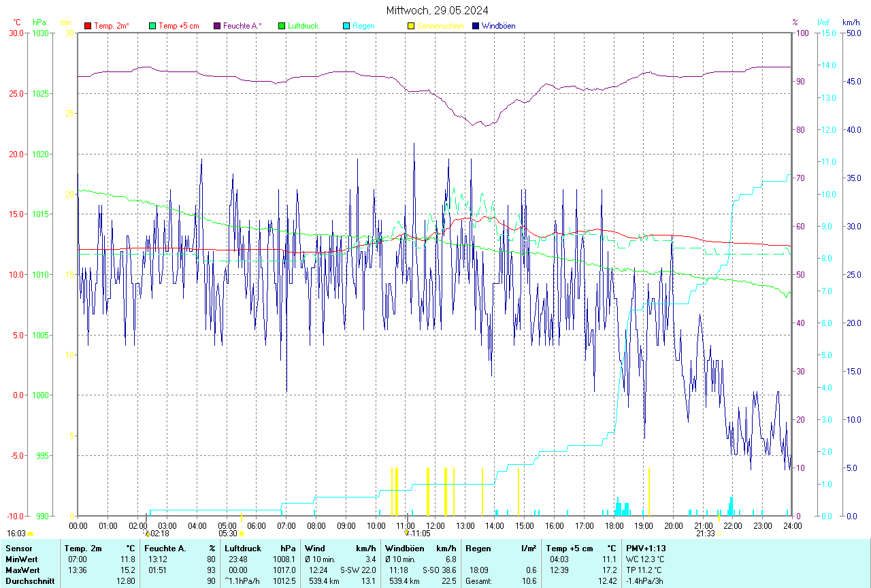This screenshot has width=871, height=588.
Task: Click the 18:00 time axis tick label
Action: pyautogui.click(x=614, y=525)
